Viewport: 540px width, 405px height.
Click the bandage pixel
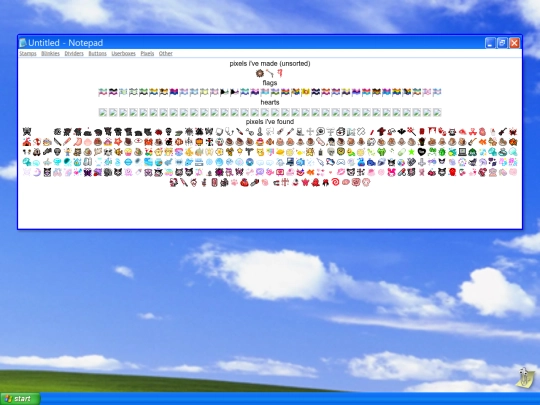click(x=321, y=142)
